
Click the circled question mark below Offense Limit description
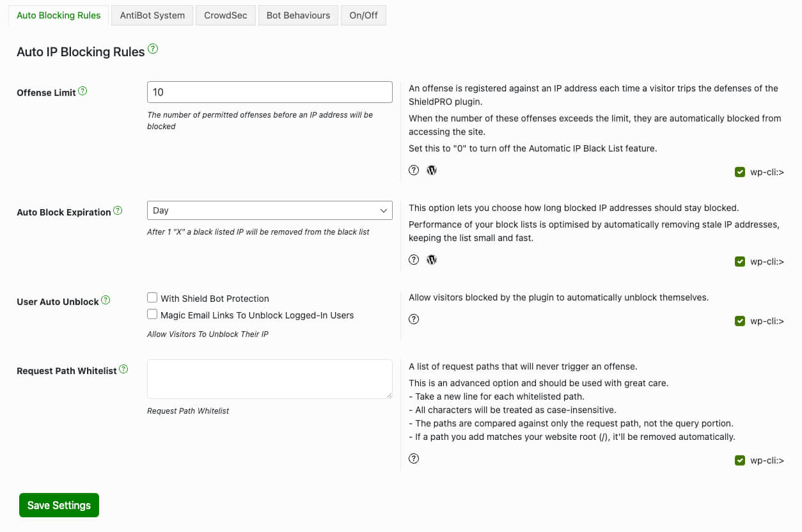tap(414, 169)
